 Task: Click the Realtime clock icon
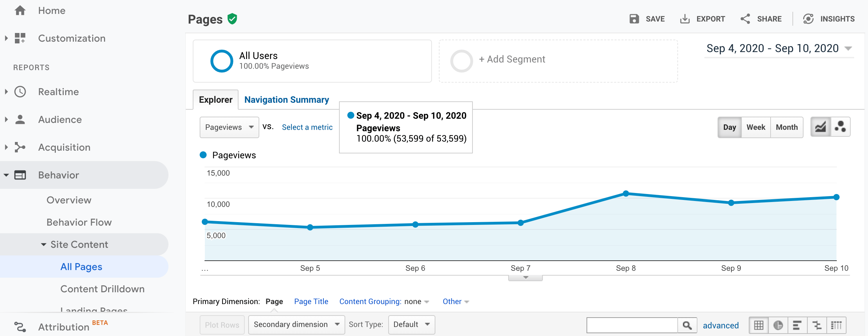(20, 92)
